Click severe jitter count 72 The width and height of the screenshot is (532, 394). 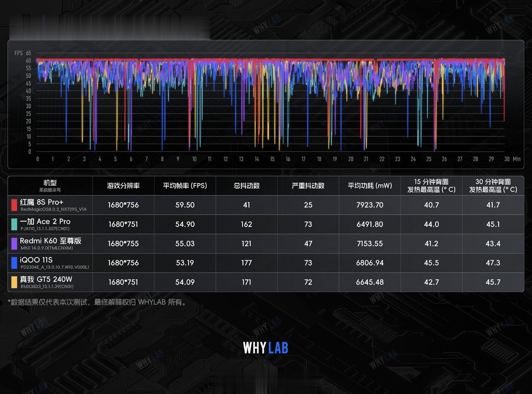(308, 282)
